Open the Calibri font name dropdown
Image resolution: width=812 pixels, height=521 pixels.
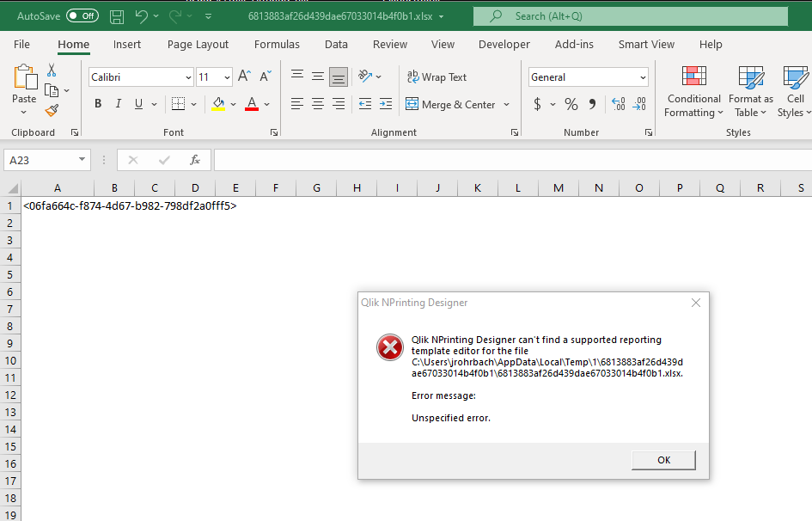pyautogui.click(x=188, y=77)
